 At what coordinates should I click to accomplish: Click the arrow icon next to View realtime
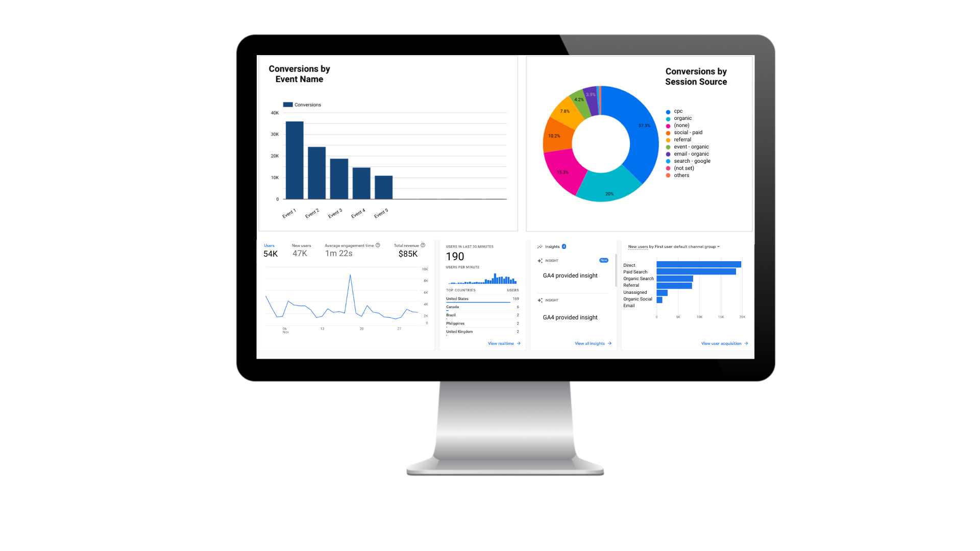click(519, 343)
